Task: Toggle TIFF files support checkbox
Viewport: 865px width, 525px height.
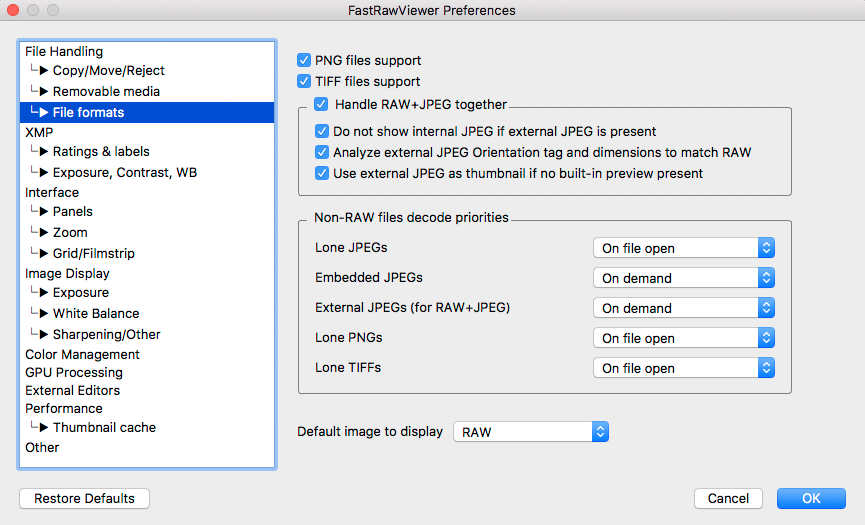Action: (x=305, y=81)
